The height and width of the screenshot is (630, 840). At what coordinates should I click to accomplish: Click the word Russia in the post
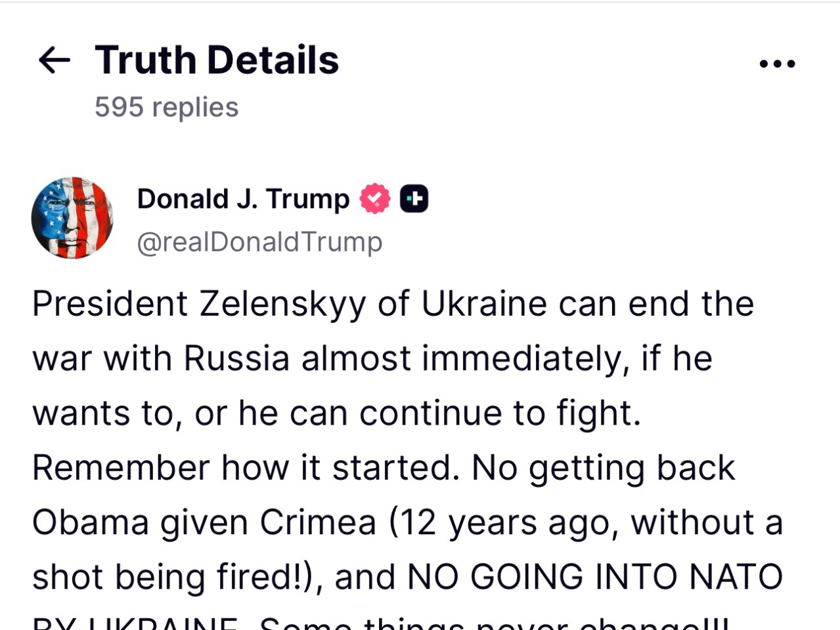[x=236, y=359]
